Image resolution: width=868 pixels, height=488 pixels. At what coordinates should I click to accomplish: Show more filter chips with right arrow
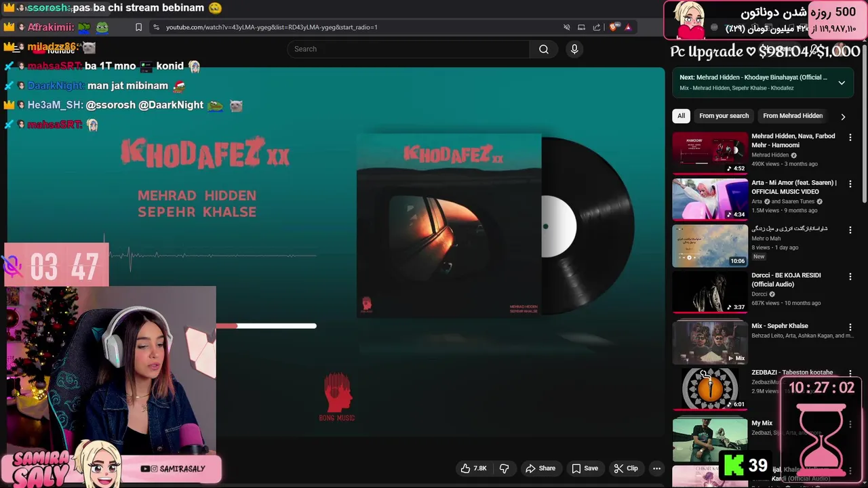pos(843,117)
